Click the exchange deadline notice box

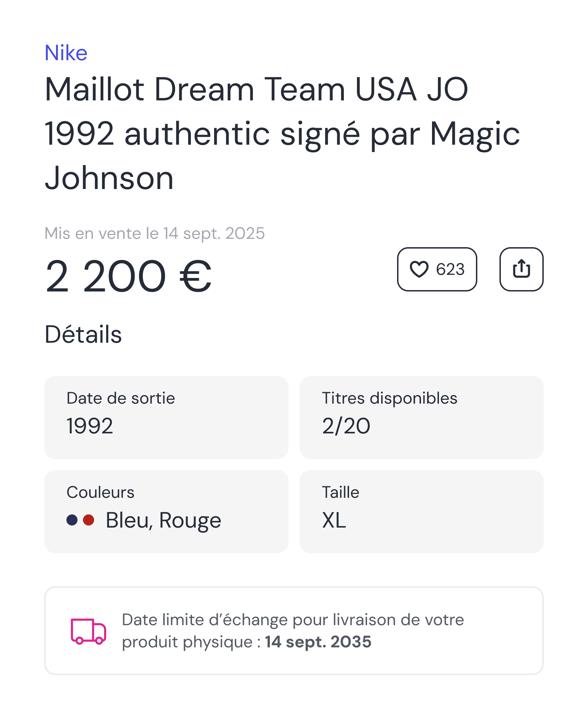pyautogui.click(x=294, y=631)
